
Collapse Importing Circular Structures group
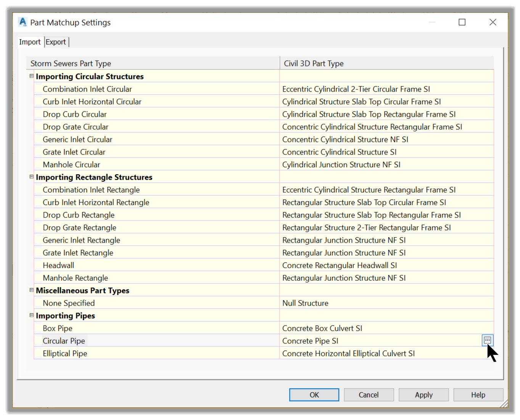pos(32,76)
